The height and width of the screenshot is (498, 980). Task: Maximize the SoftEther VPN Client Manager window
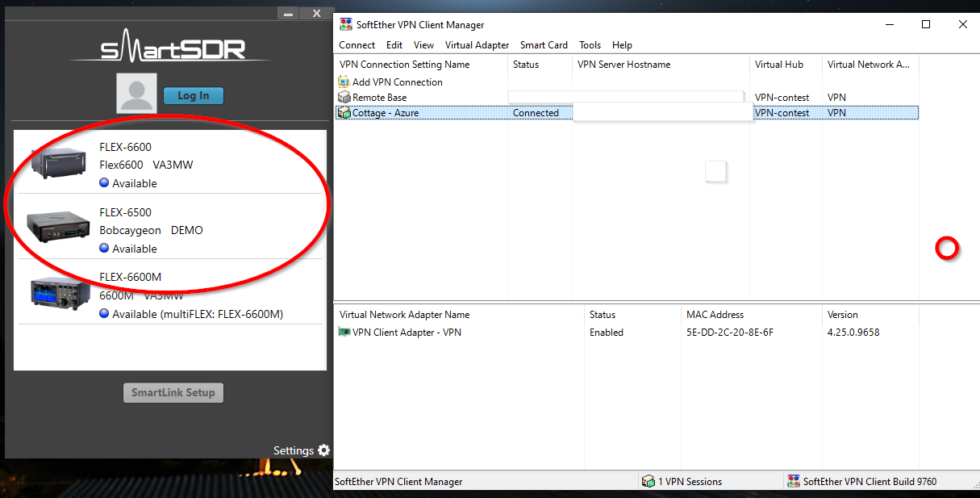926,25
